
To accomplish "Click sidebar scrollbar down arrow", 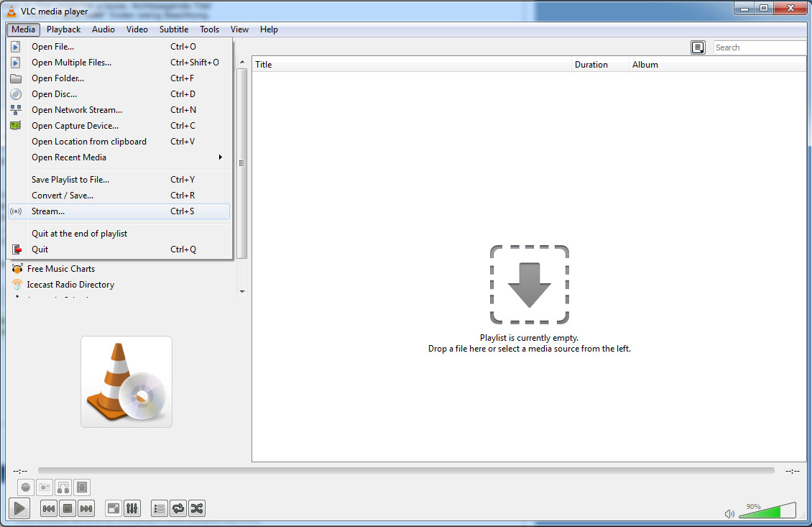I will coord(242,292).
